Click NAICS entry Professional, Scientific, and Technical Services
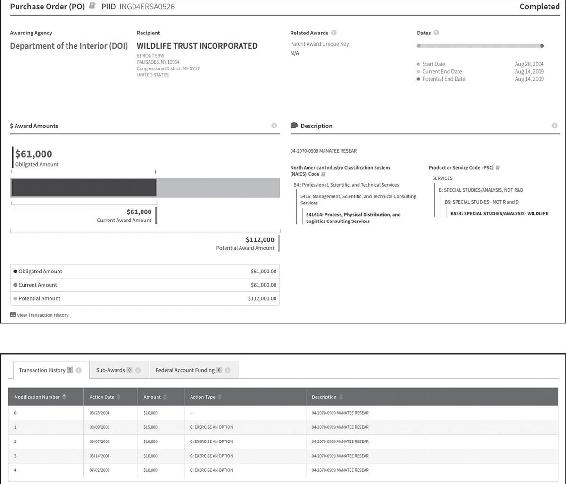This screenshot has width=566, height=484. 346,185
